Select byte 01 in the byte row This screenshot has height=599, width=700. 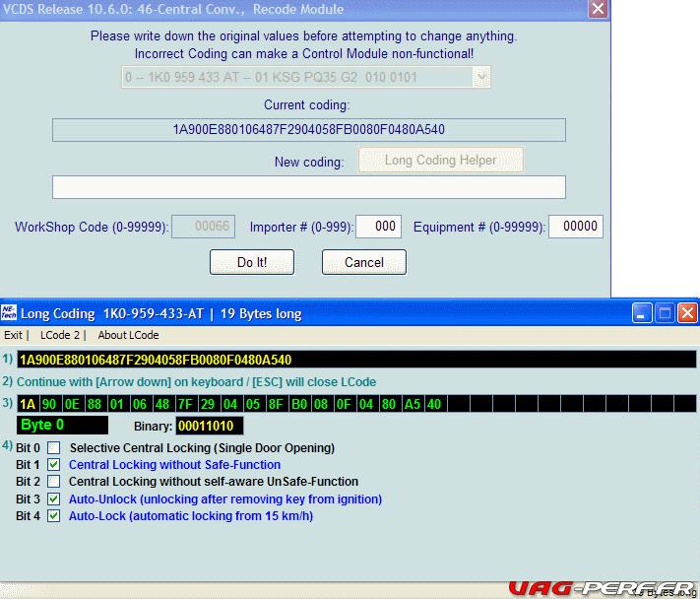point(119,404)
